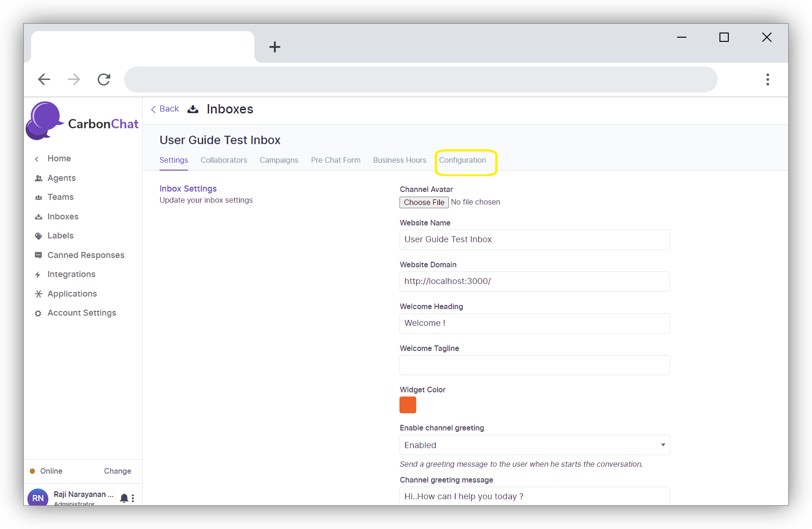Switch to the Configuration tab
Image resolution: width=812 pixels, height=529 pixels.
(462, 160)
